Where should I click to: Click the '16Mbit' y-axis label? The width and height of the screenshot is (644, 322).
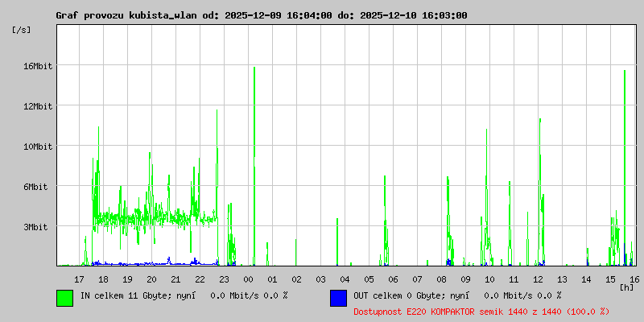[x=37, y=66]
